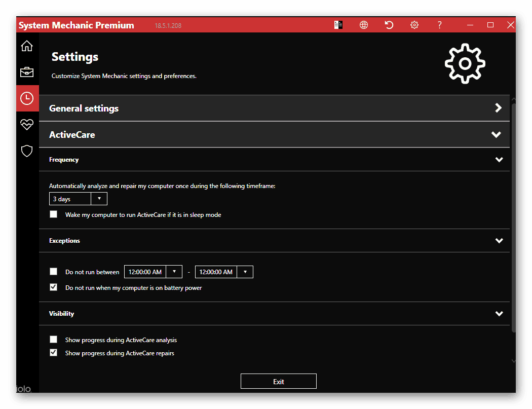Select the ActiveCare clock icon in sidebar
The image size is (532, 409).
pos(27,98)
